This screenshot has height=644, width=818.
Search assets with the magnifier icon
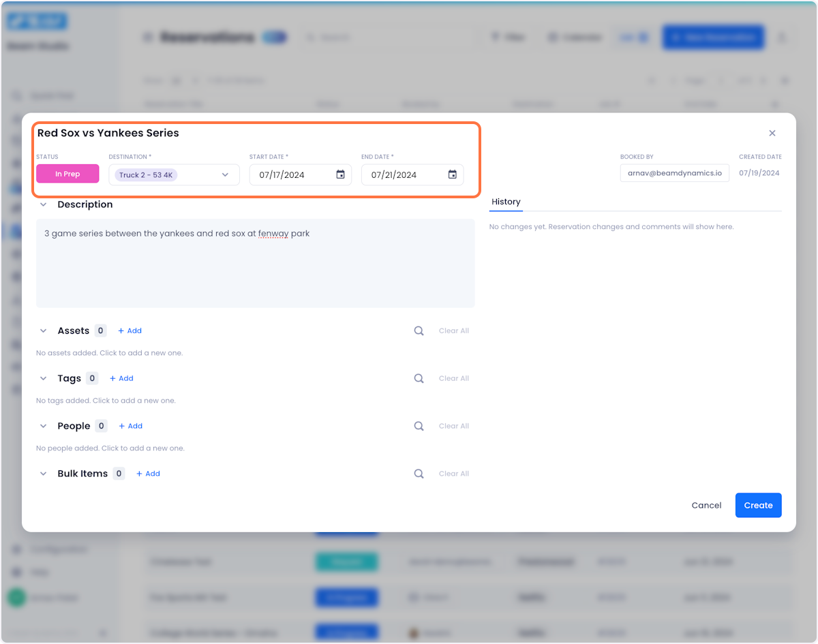point(419,331)
